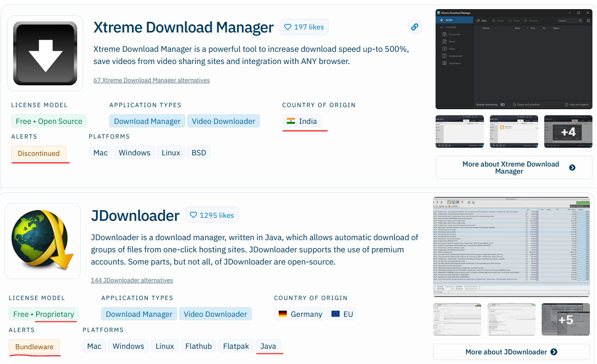Image resolution: width=597 pixels, height=364 pixels.
Task: Click Video Downloader tag under JDownloader
Action: [x=215, y=314]
